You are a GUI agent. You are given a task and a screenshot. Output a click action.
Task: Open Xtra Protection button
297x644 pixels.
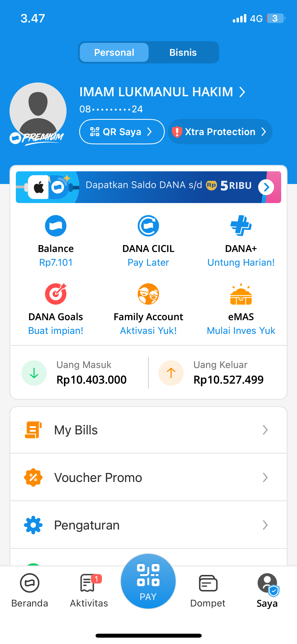220,132
